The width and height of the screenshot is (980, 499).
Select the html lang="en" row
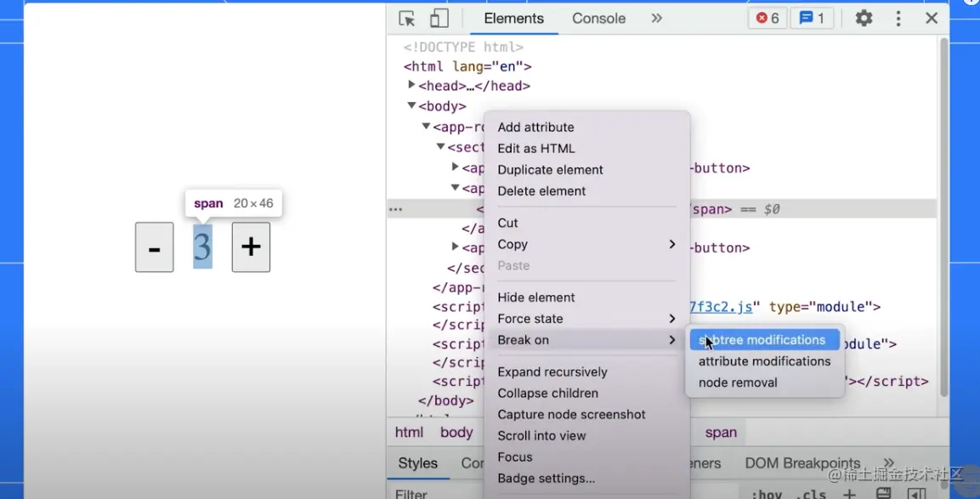[467, 66]
